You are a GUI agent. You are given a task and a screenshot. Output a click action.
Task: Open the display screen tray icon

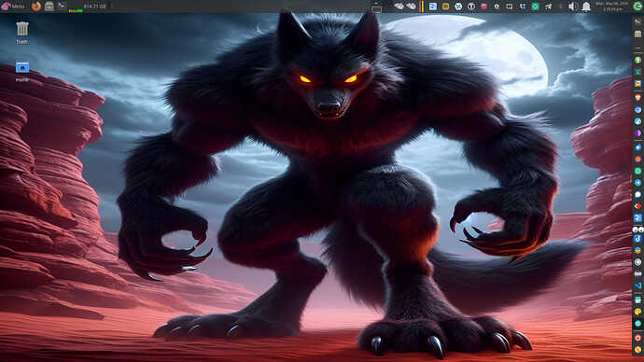pyautogui.click(x=510, y=7)
